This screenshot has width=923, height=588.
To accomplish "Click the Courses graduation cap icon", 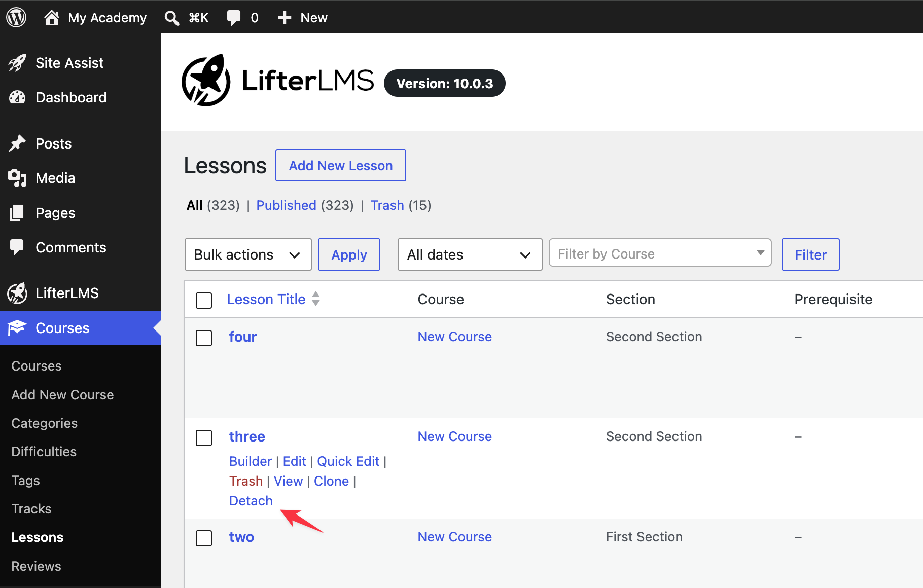I will (x=17, y=328).
